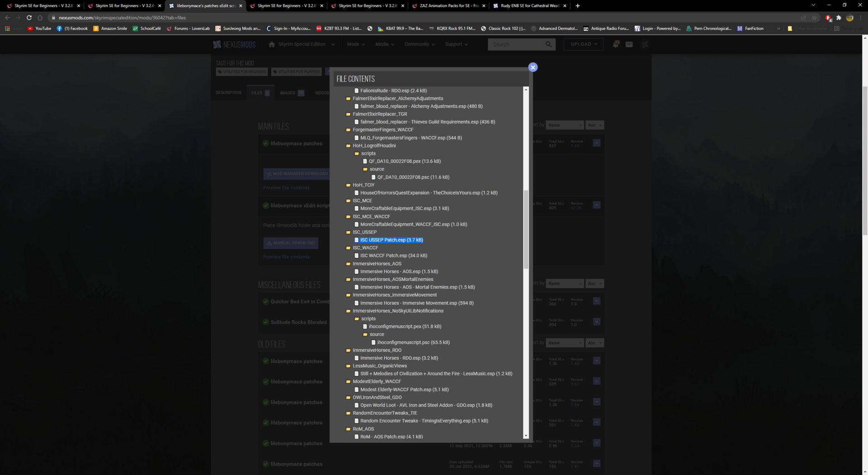The image size is (868, 475).
Task: Click the Nexus search input field
Action: (x=516, y=44)
